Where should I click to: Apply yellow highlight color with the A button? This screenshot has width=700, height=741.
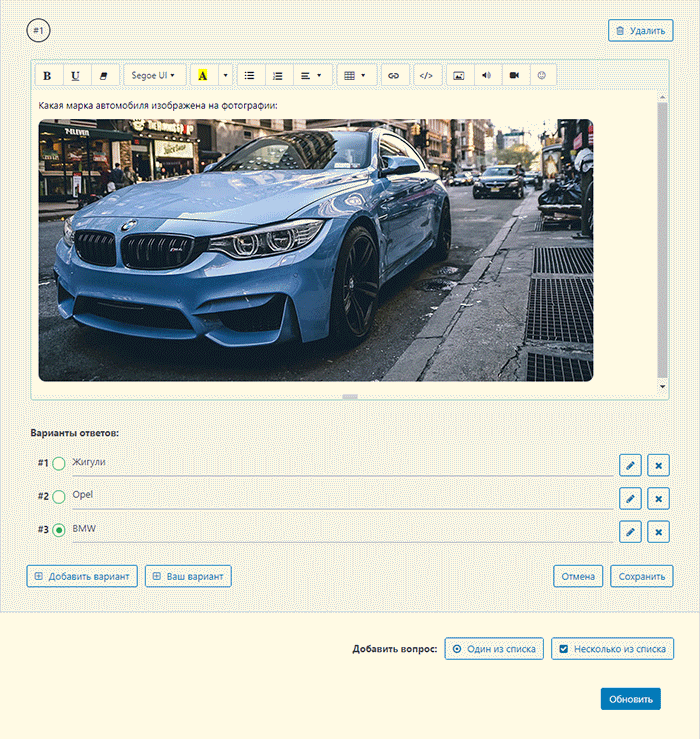pyautogui.click(x=203, y=76)
